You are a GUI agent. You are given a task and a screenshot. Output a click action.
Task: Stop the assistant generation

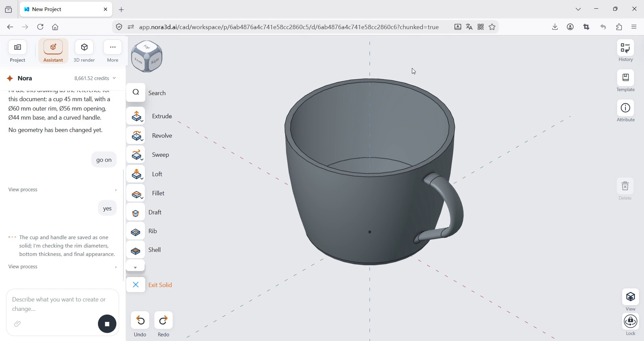[107, 324]
